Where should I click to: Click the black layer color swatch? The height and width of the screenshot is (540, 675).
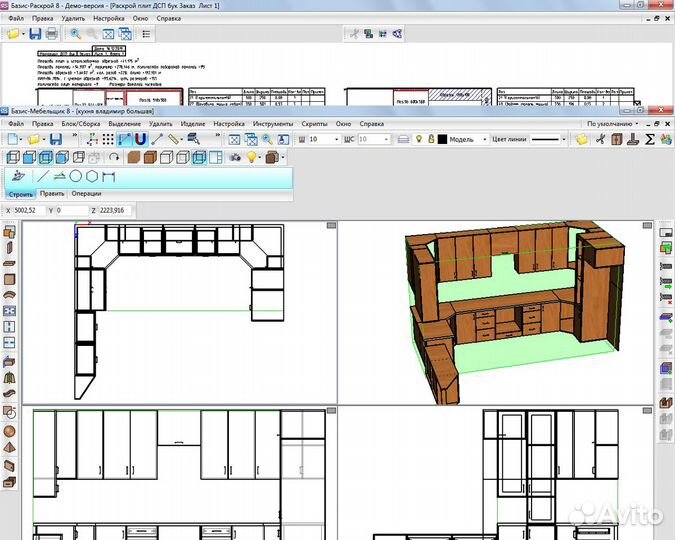(x=443, y=139)
